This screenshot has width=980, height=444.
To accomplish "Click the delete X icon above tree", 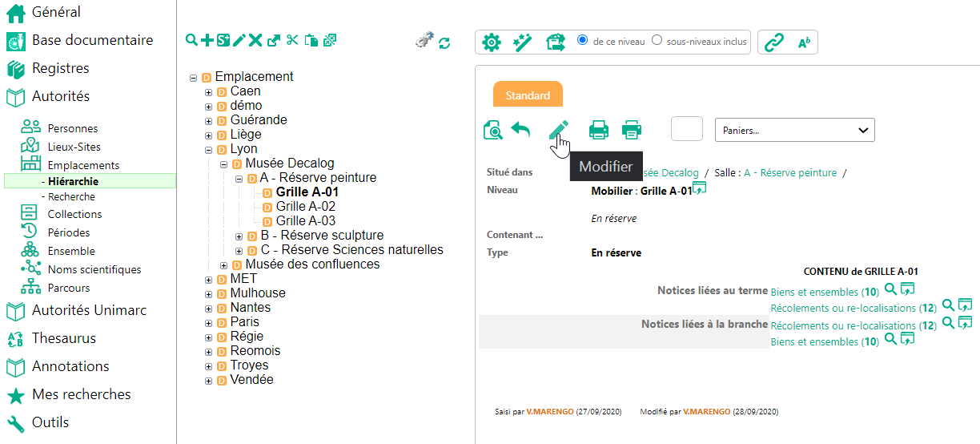I will tap(255, 40).
